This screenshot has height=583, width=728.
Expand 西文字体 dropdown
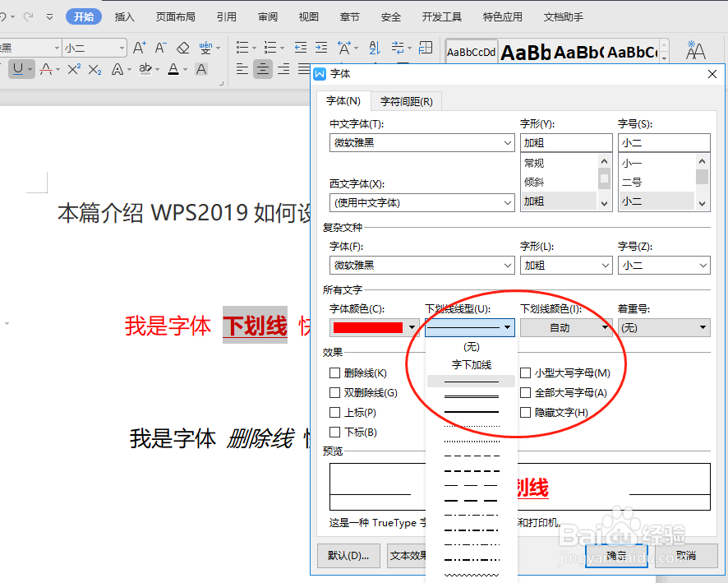tap(508, 203)
